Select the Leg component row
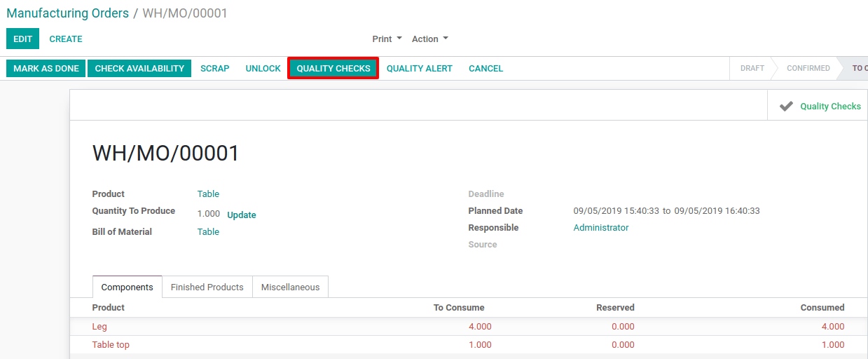868x359 pixels. coord(469,327)
